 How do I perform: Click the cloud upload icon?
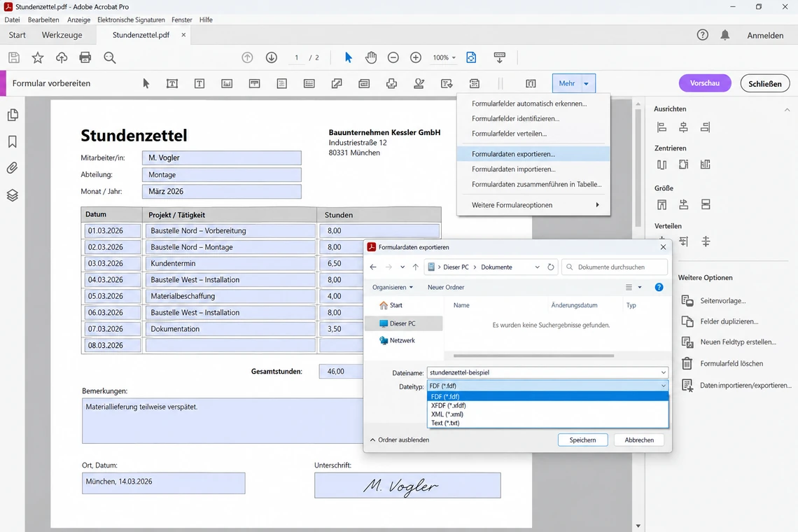62,57
